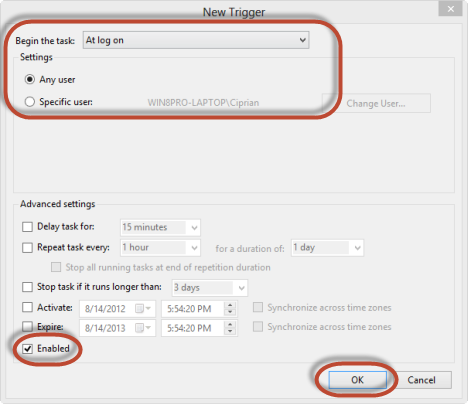This screenshot has width=468, height=404.
Task: Open the Begin the task dropdown
Action: pyautogui.click(x=196, y=40)
